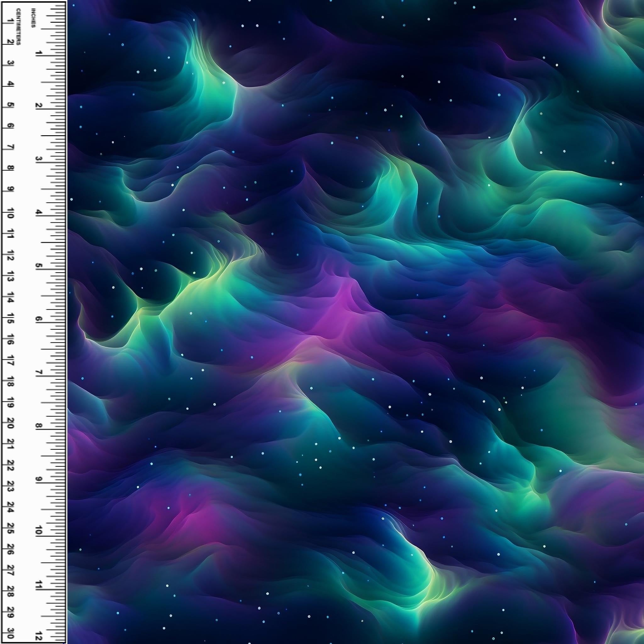Click the 25 centimeter number on the ruler

[10, 528]
